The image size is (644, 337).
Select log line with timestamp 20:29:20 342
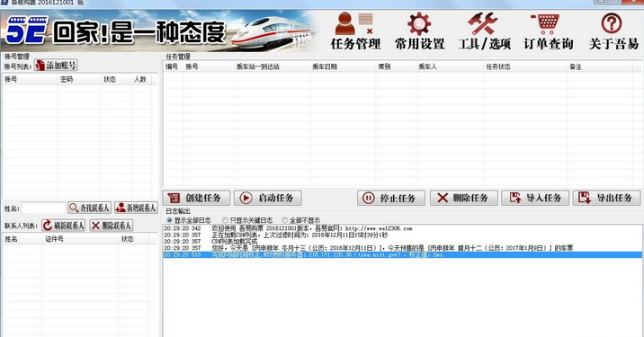coord(403,228)
